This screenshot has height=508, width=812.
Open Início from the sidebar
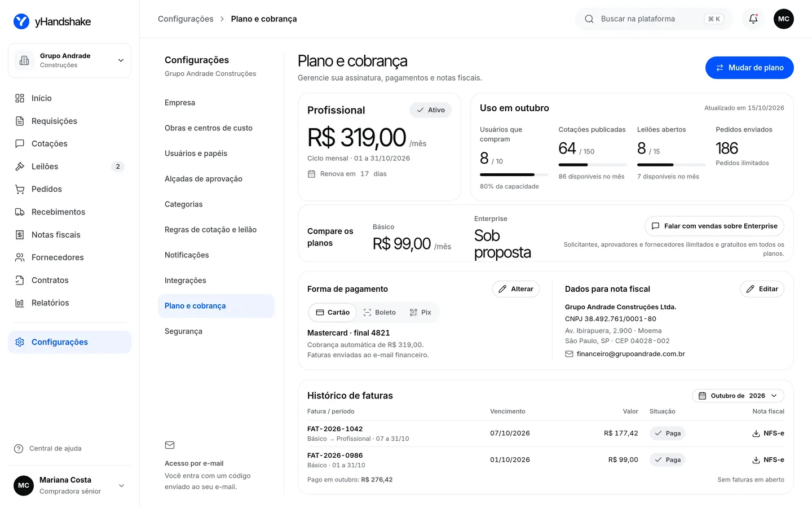[x=70, y=98]
